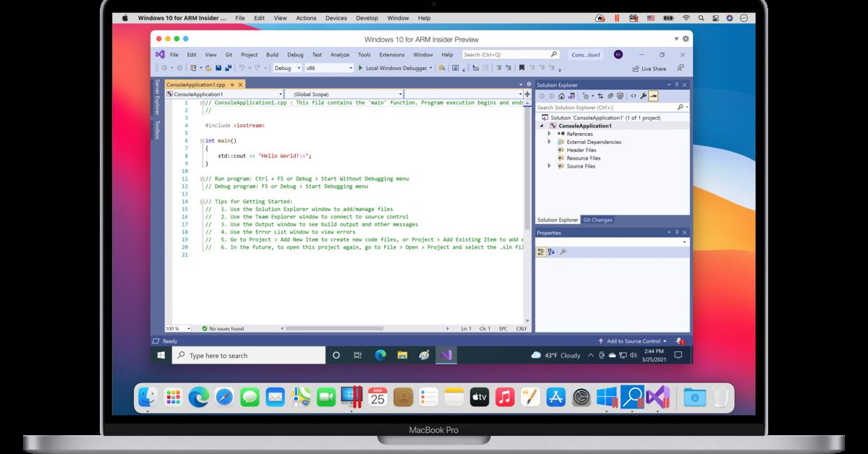Click Collapse All in Solution Explorer

[610, 95]
